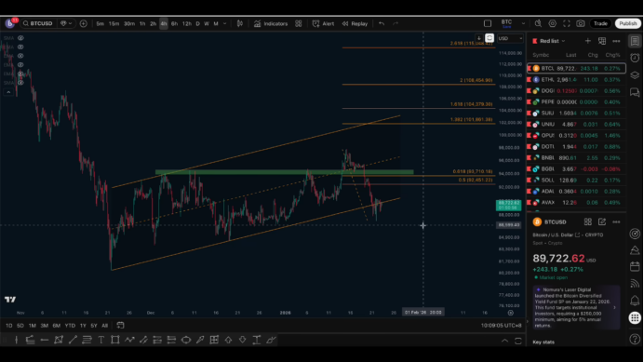
Task: Click the BTCUSD symbol search field
Action: [38, 23]
